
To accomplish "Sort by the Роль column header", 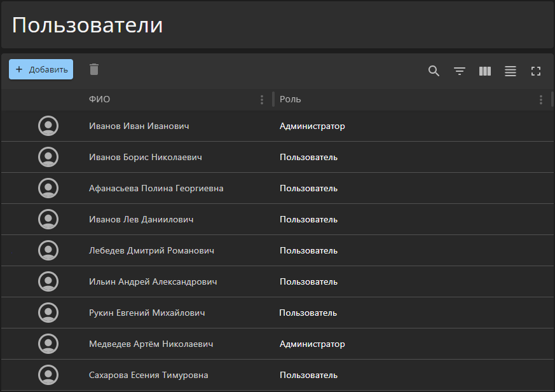I will (291, 99).
